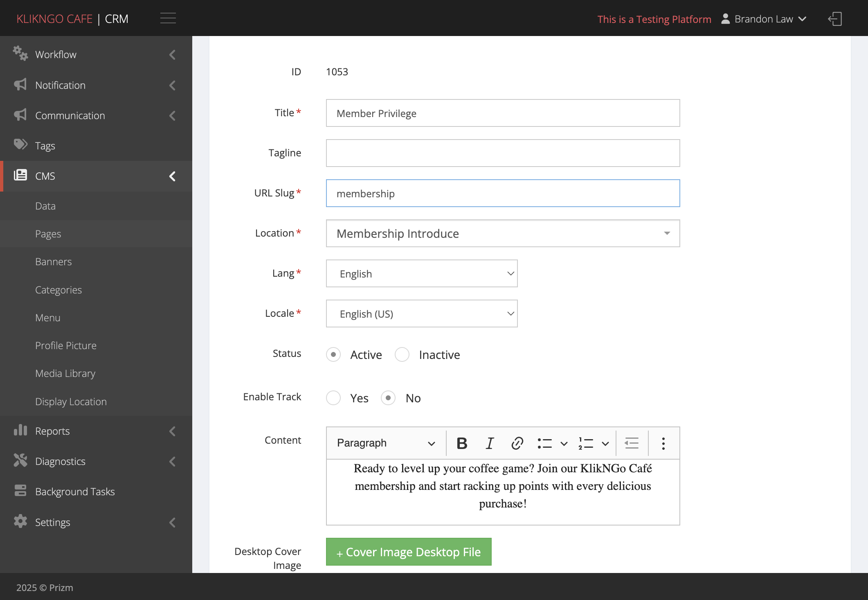
Task: Click the URL Slug field containing membership
Action: click(x=503, y=193)
